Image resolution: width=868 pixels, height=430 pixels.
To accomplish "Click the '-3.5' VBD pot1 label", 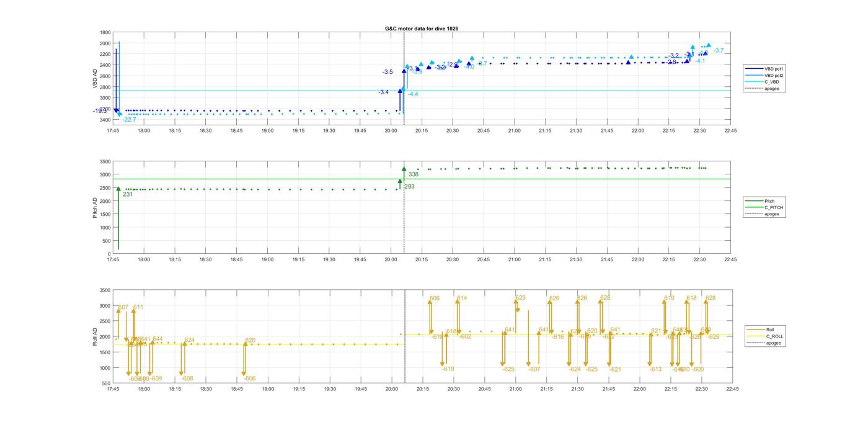I will tap(387, 72).
